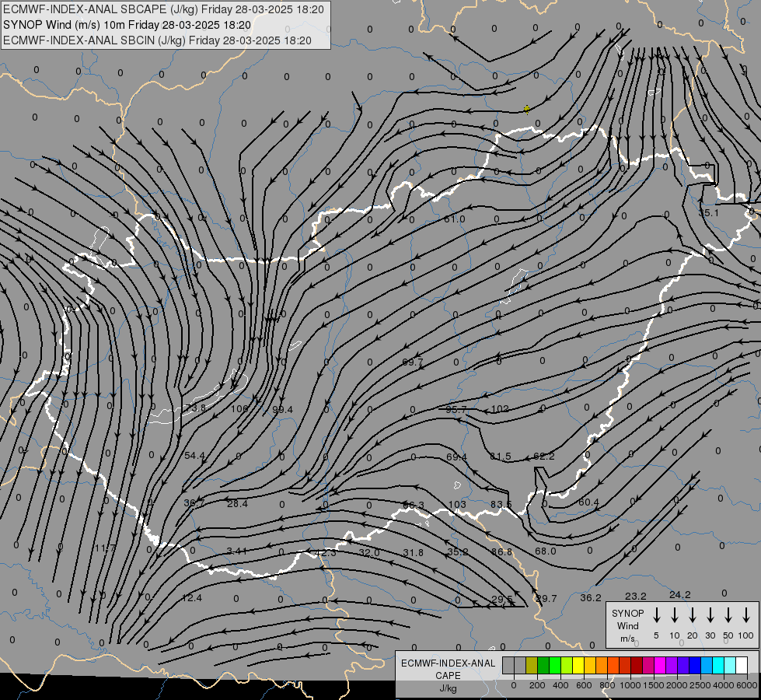Pick the dark green CAPE swatch

point(543,665)
